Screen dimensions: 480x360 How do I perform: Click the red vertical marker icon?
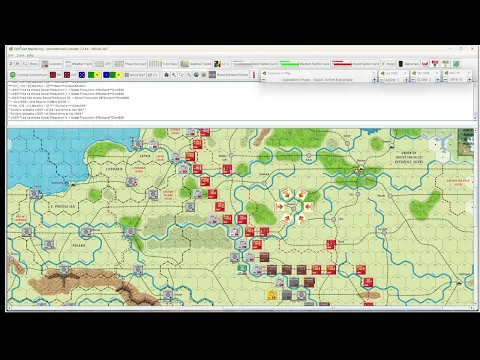click(254, 75)
